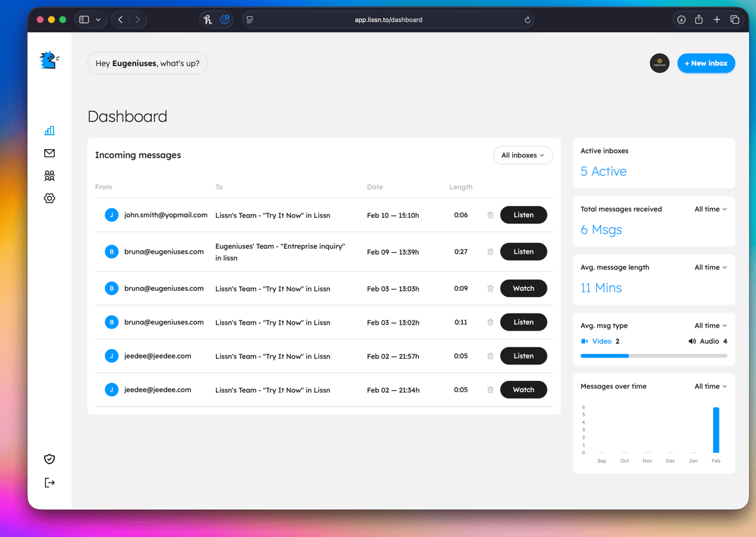756x537 pixels.
Task: Click the Safari share icon
Action: [x=699, y=20]
